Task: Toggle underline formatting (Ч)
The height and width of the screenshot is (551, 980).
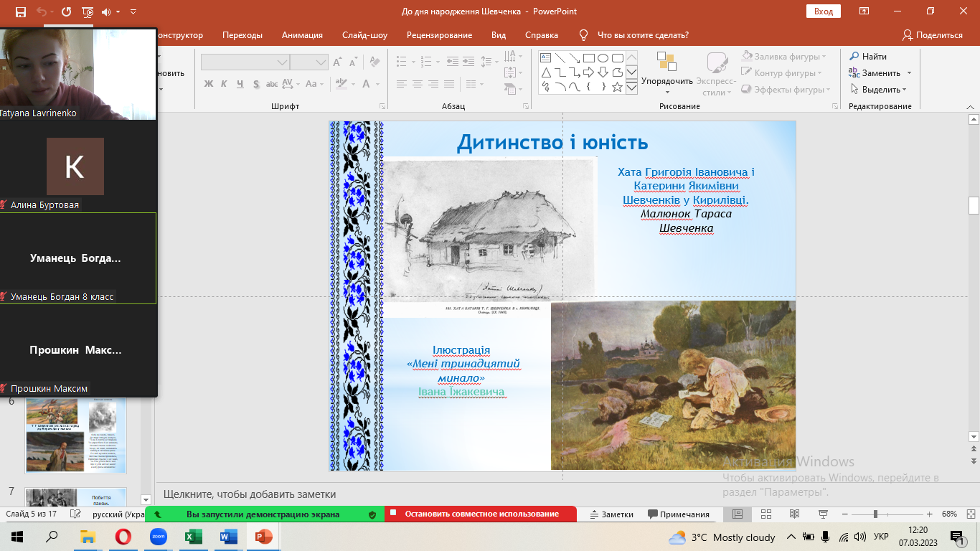Action: point(240,84)
